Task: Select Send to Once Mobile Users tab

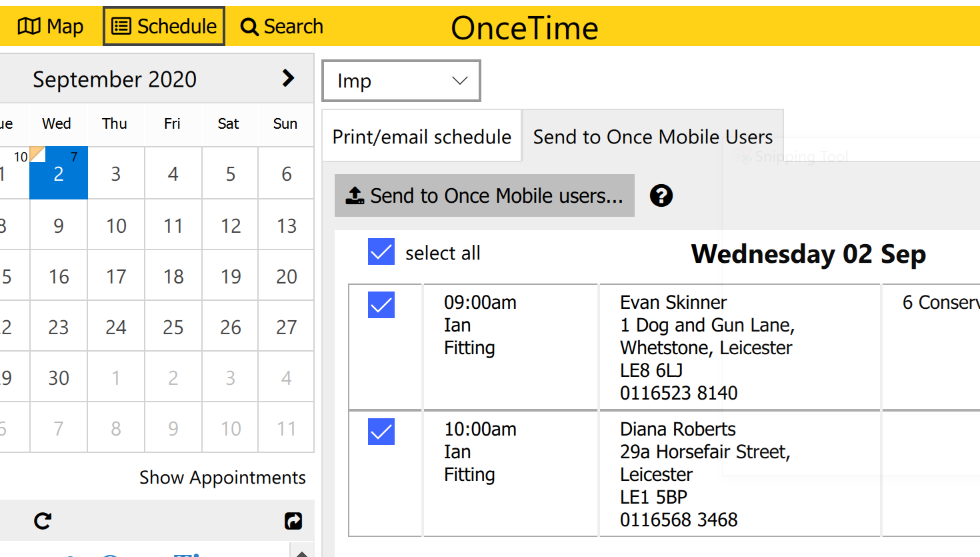Action: click(653, 137)
